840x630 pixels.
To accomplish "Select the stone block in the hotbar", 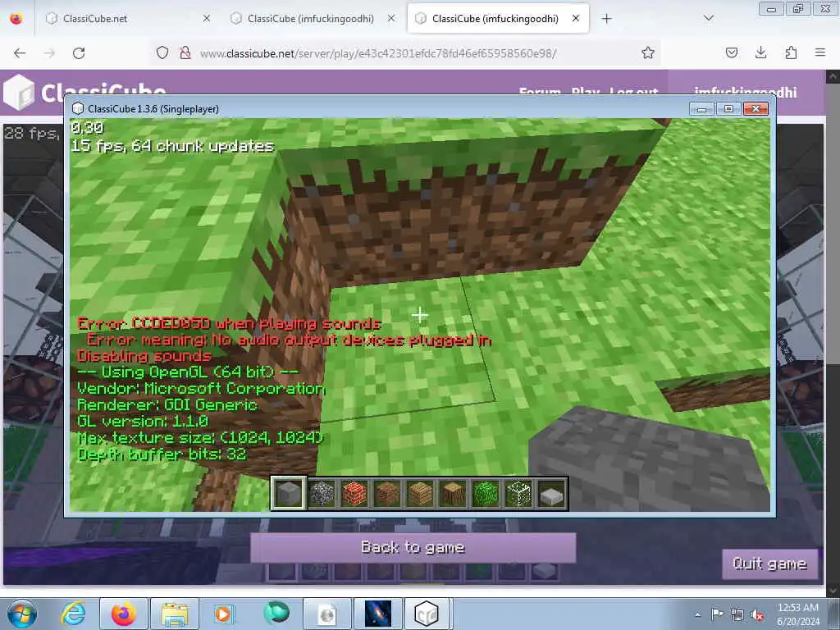I will point(288,493).
